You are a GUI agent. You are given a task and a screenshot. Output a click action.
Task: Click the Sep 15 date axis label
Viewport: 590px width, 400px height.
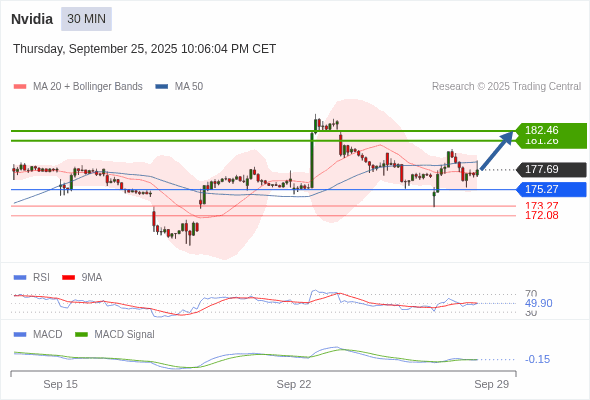click(x=60, y=384)
